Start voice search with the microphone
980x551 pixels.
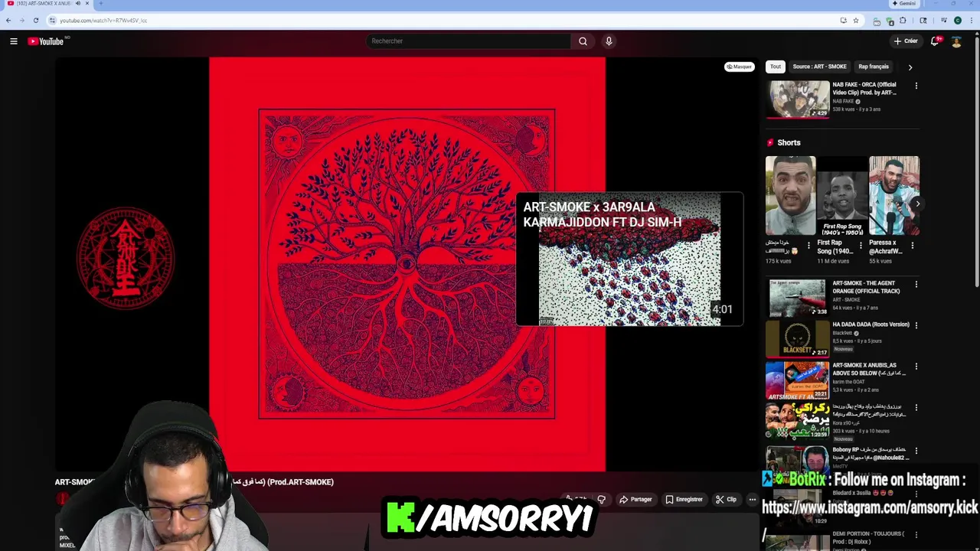point(609,41)
